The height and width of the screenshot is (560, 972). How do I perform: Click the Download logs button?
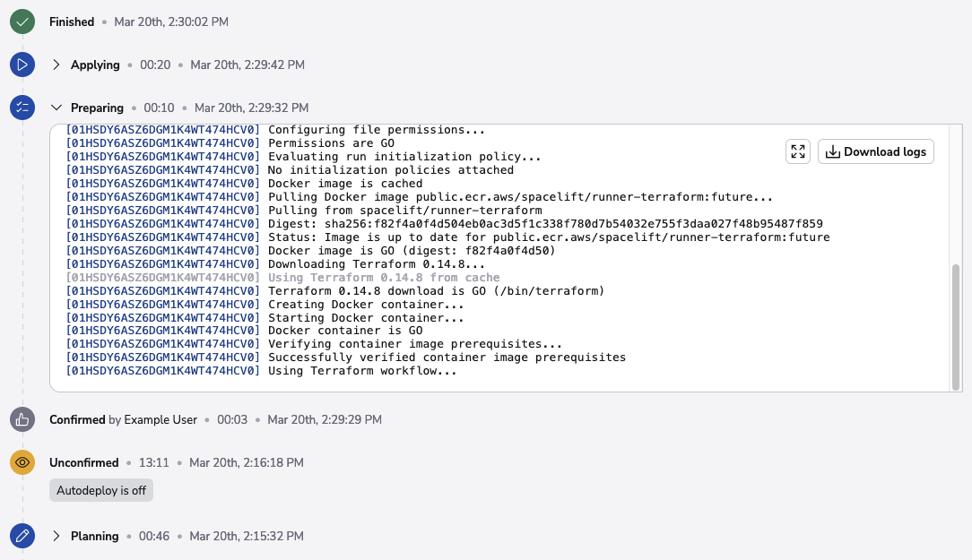click(x=876, y=151)
